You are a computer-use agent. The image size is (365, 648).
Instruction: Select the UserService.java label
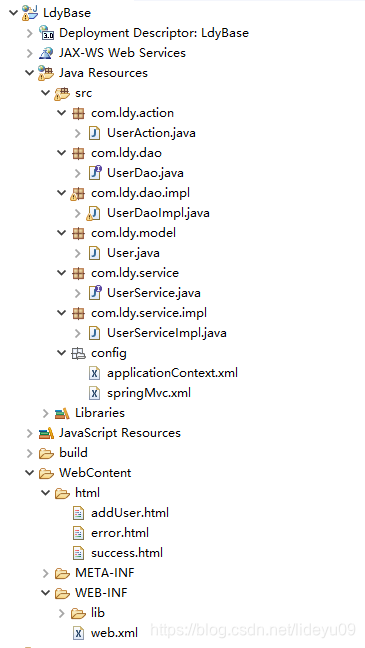point(154,293)
